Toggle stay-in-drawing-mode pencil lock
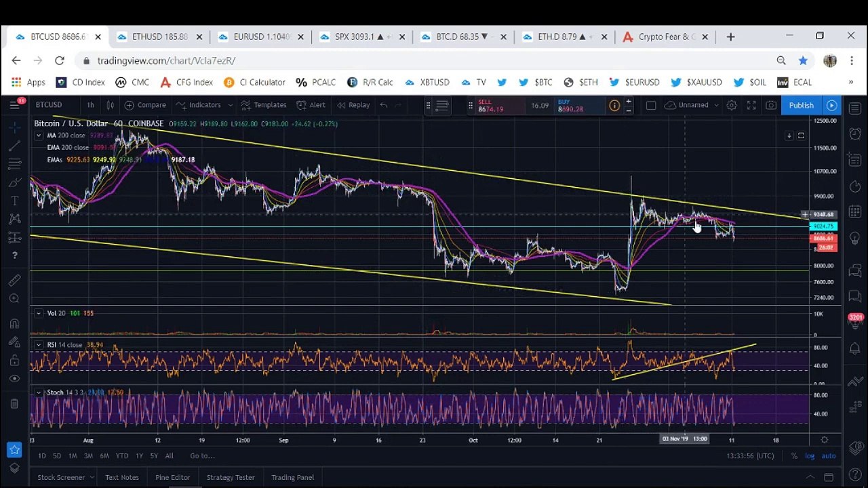The image size is (868, 488). coord(14,342)
